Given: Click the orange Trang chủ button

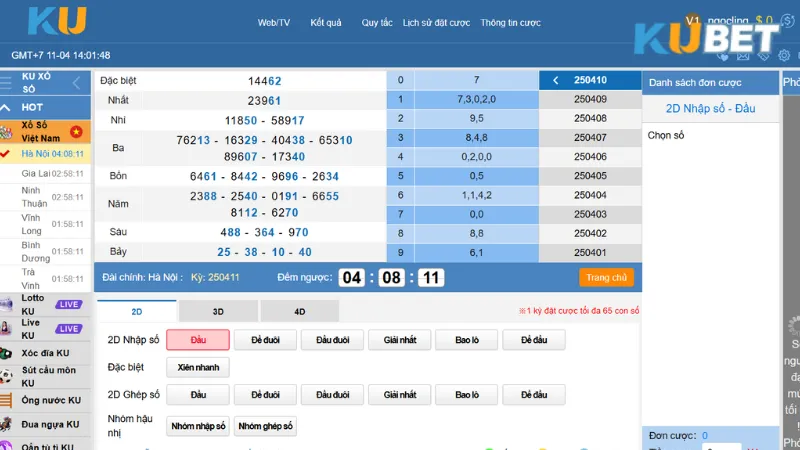Looking at the screenshot, I should tap(606, 278).
